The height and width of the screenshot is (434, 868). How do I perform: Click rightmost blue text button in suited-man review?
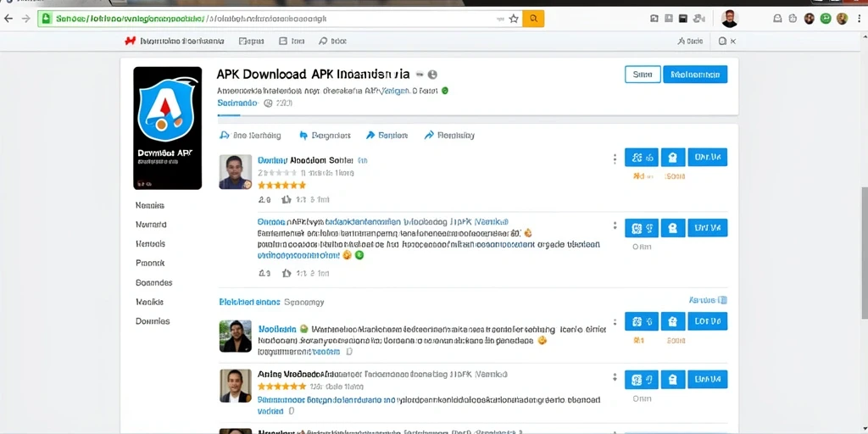point(708,380)
